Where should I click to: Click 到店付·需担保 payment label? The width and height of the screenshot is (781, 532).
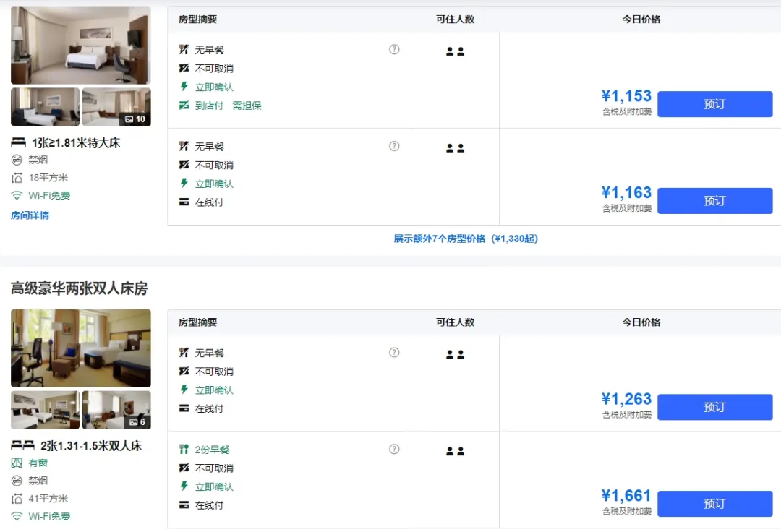228,106
